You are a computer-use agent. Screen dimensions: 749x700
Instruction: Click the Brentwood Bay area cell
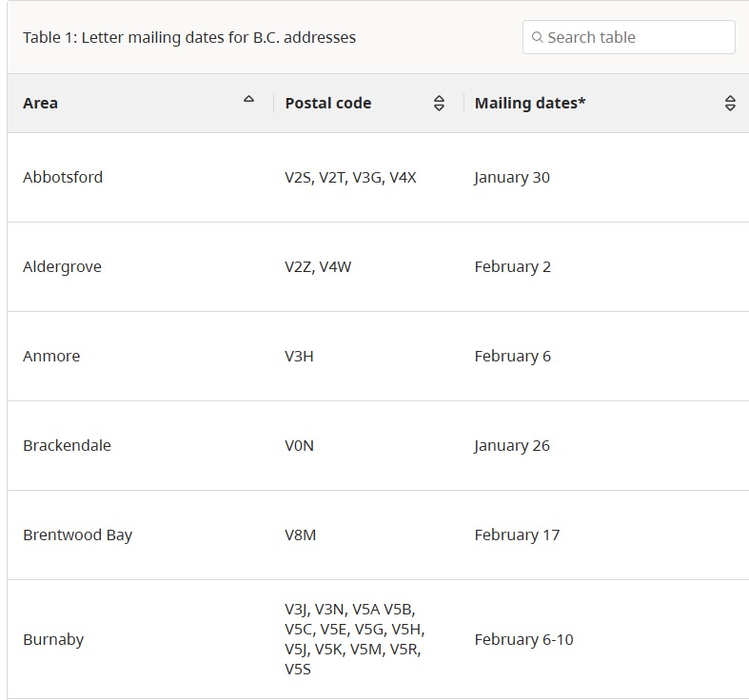coord(77,535)
